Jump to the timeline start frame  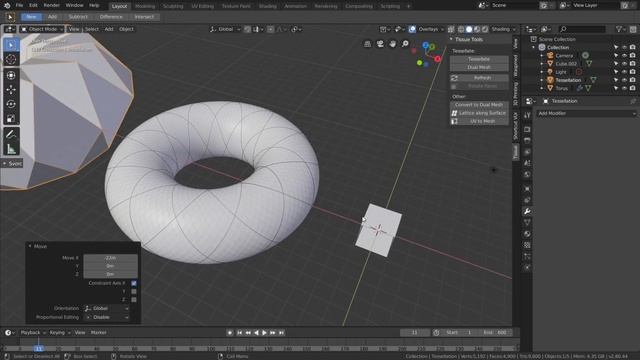[240, 333]
